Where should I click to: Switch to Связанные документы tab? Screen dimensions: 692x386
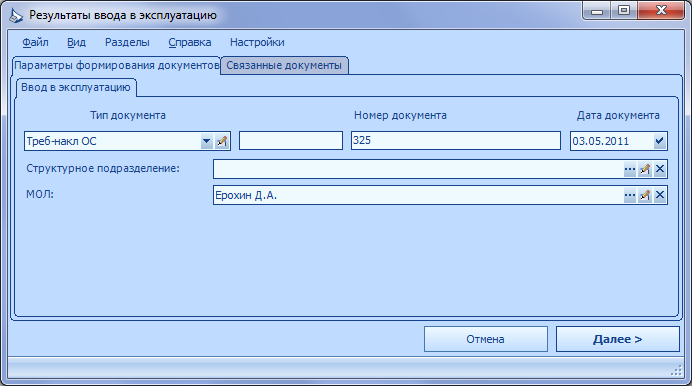click(284, 65)
